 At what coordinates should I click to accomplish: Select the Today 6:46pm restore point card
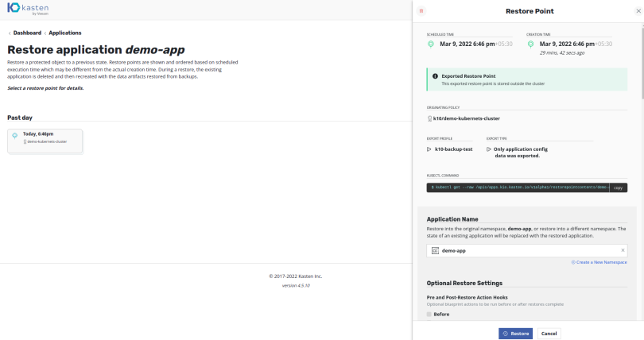(x=45, y=141)
